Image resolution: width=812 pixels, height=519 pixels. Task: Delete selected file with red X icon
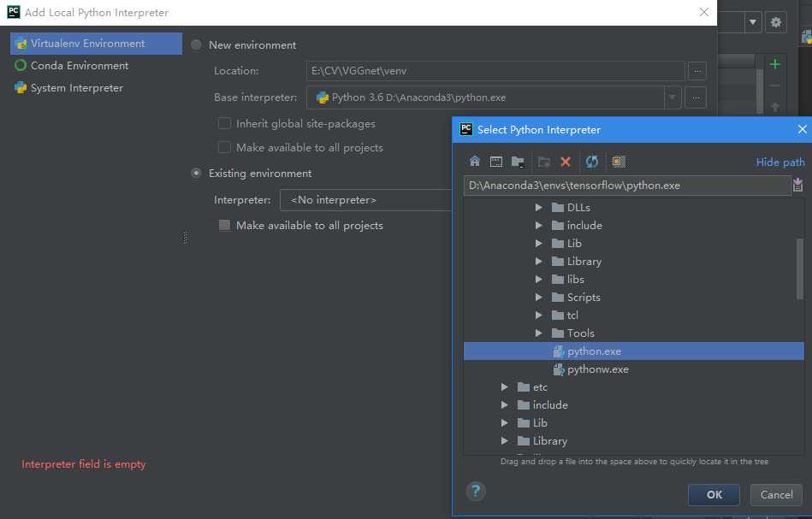(566, 162)
